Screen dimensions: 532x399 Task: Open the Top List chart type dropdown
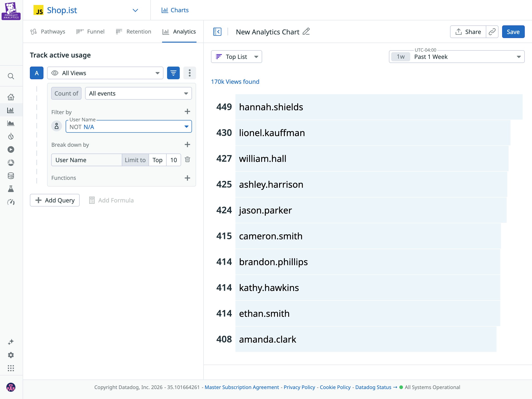[x=236, y=57]
